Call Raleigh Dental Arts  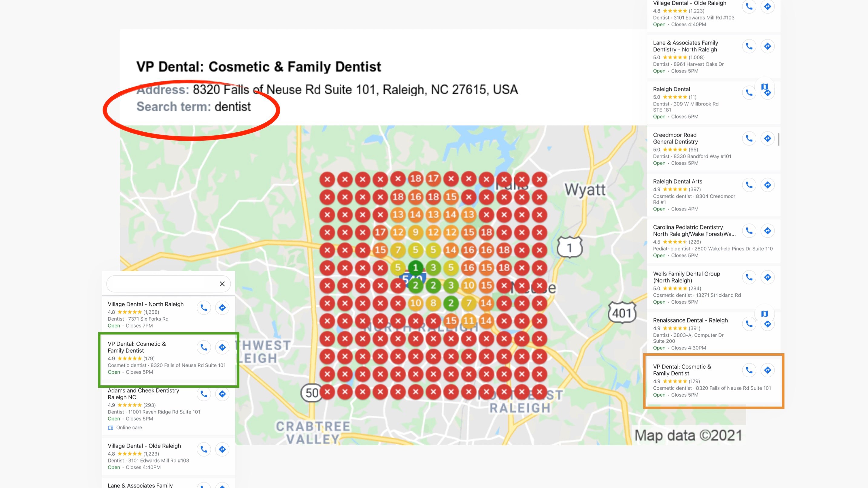click(x=749, y=185)
